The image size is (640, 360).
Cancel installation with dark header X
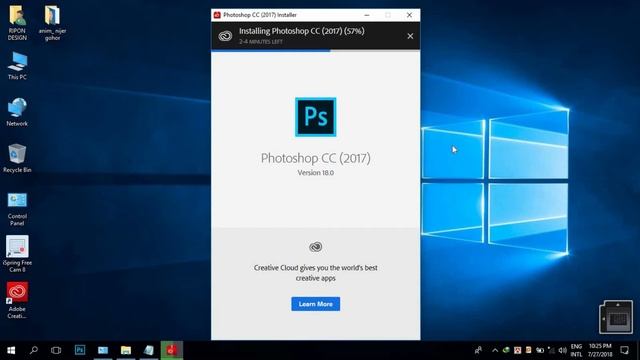[x=410, y=36]
